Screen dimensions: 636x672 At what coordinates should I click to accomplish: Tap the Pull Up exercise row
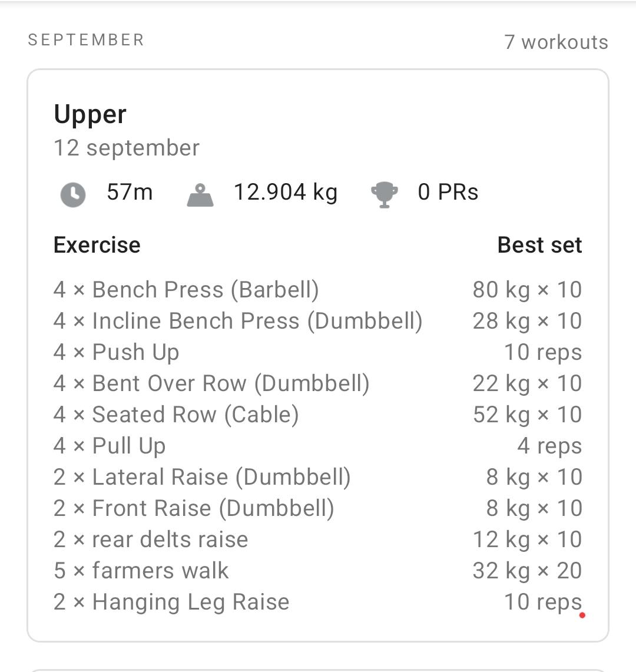pos(110,446)
